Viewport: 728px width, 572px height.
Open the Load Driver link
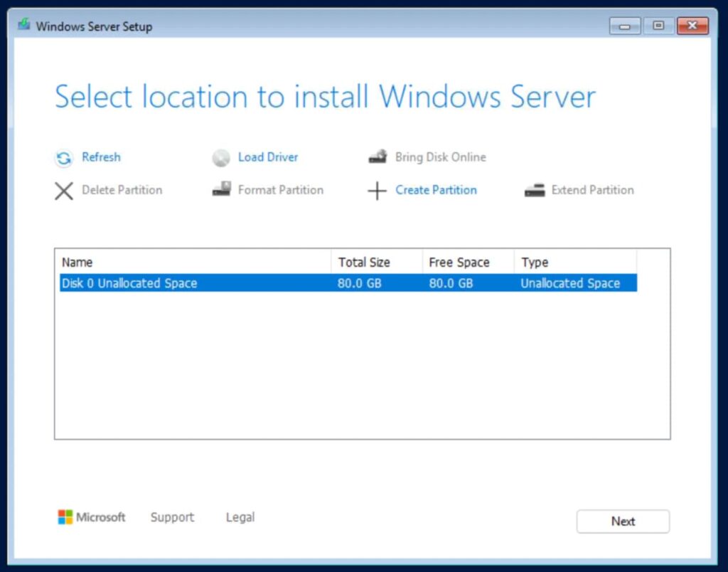click(268, 157)
